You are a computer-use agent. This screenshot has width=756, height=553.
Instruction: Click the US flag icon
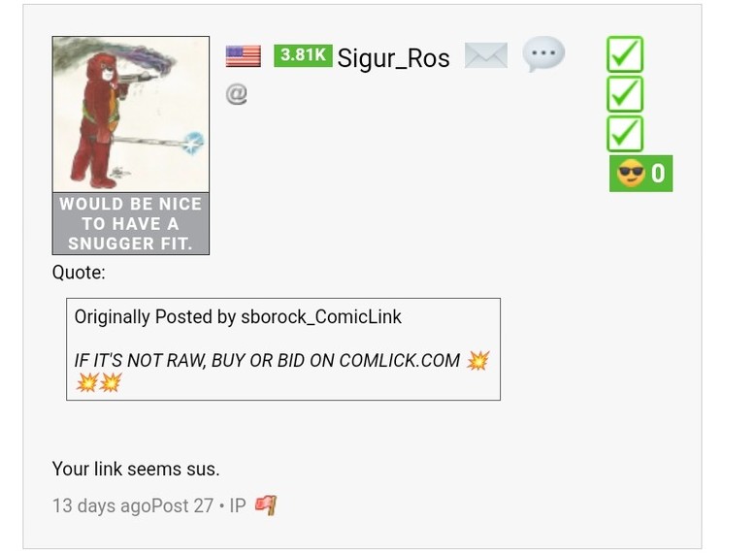[x=243, y=56]
